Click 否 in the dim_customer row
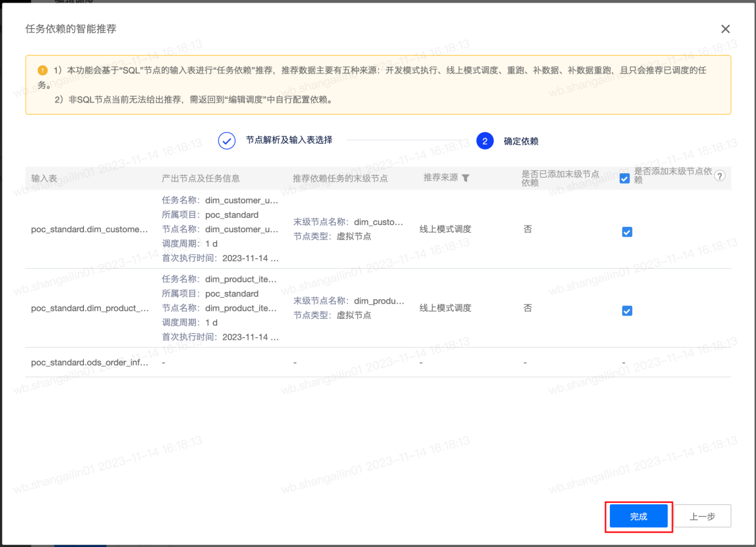The height and width of the screenshot is (547, 756). tap(527, 229)
